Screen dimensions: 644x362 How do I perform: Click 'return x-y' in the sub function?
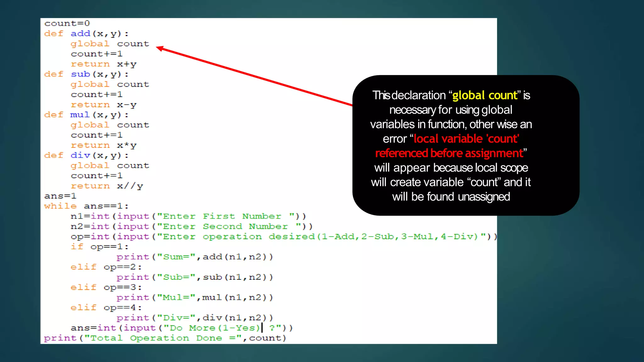[103, 105]
